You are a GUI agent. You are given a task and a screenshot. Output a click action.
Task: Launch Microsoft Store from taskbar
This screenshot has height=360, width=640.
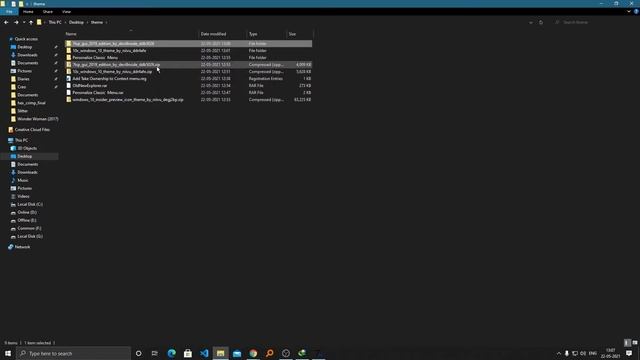[188, 353]
